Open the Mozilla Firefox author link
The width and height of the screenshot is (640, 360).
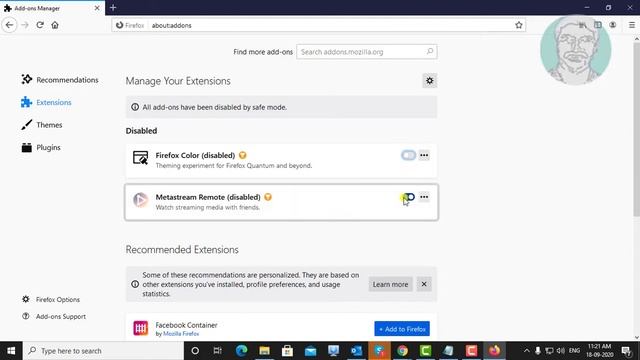(181, 333)
